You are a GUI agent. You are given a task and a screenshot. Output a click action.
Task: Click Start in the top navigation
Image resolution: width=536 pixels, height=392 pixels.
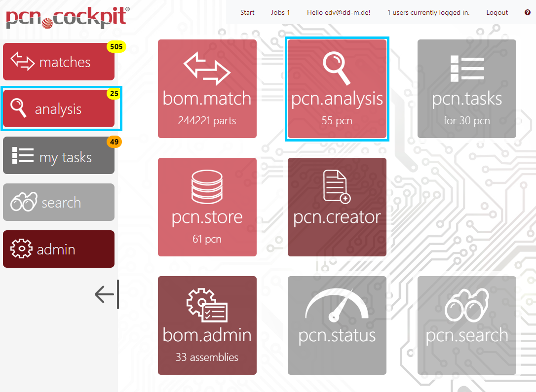pos(247,12)
